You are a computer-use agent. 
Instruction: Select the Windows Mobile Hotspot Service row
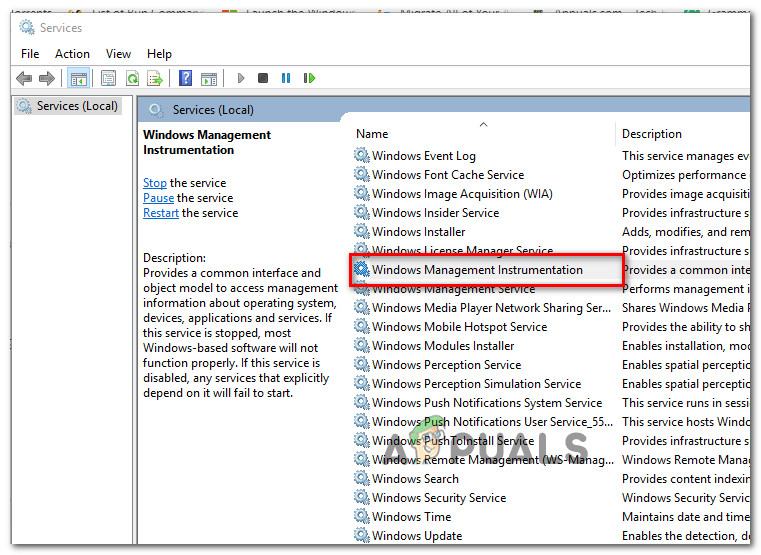[450, 326]
